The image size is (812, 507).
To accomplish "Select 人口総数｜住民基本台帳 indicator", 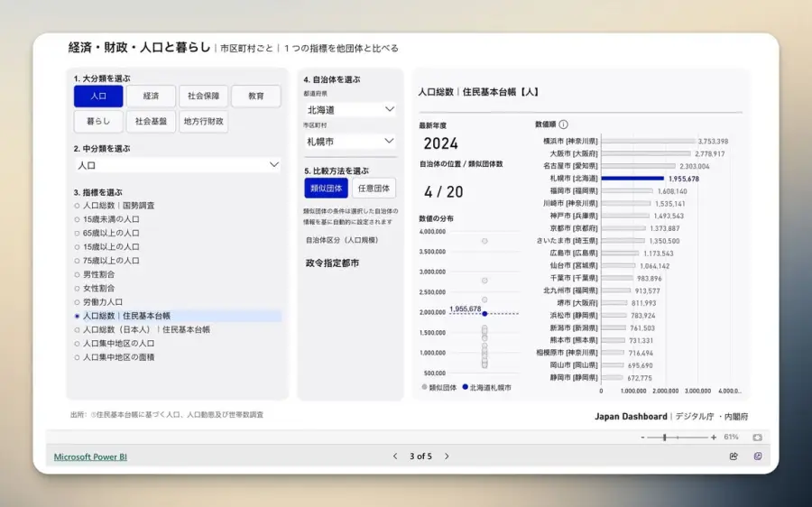I will [178, 316].
